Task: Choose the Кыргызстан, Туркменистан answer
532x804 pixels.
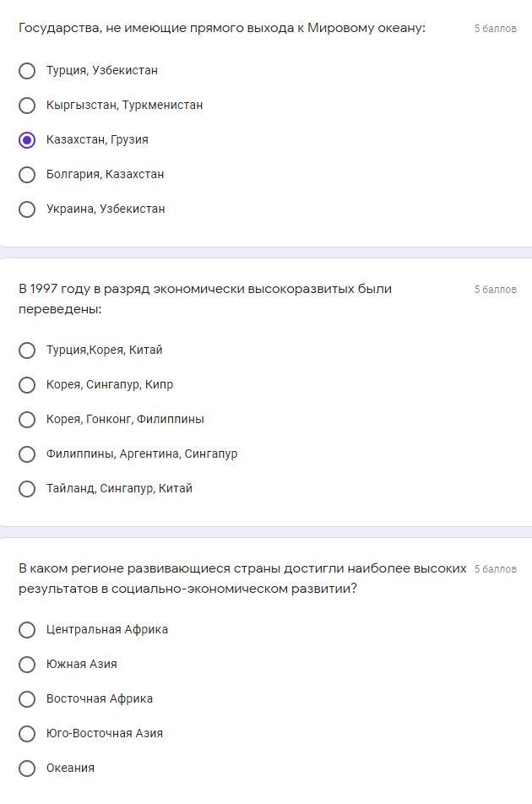Action: [x=27, y=106]
